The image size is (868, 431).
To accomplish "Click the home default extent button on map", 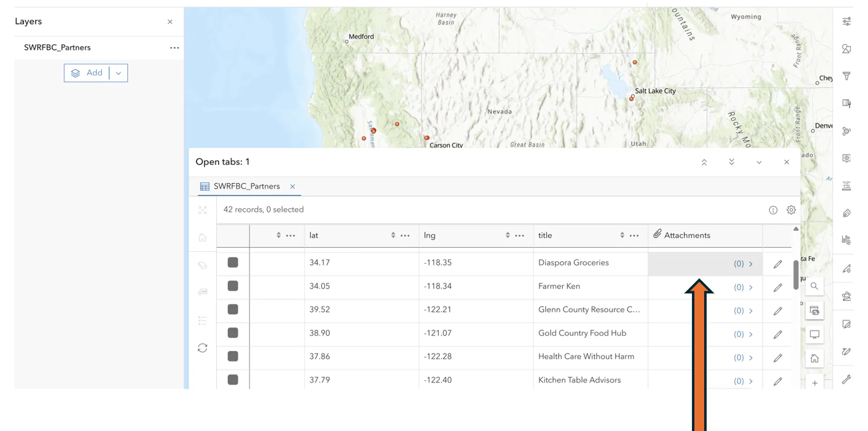I will (x=814, y=359).
